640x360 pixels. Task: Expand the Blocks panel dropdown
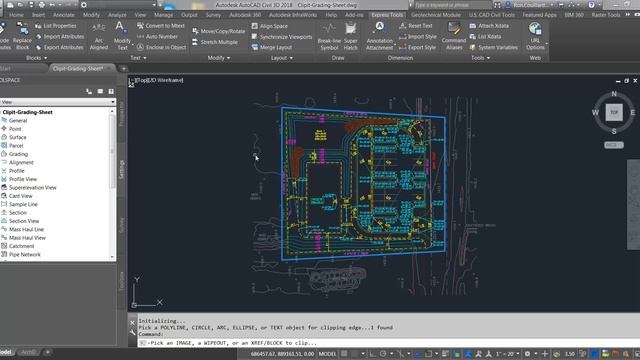coord(36,58)
